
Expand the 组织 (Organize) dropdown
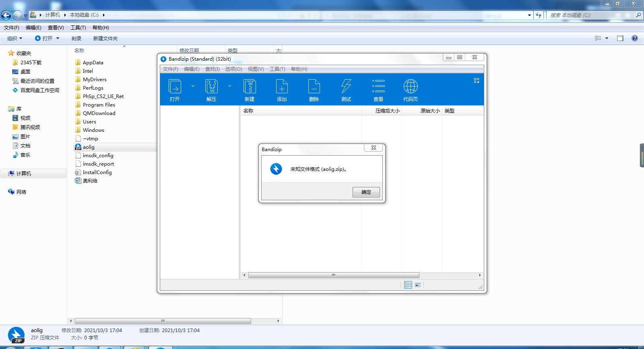pyautogui.click(x=15, y=38)
